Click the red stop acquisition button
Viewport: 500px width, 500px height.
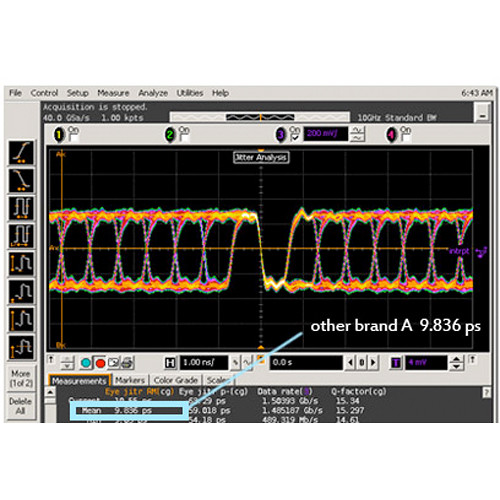100,363
